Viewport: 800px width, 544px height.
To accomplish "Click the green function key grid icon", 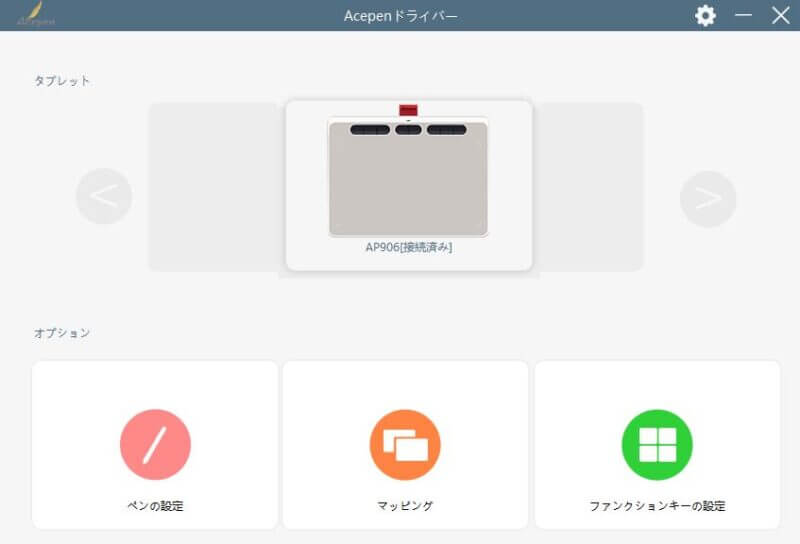I will coord(657,445).
